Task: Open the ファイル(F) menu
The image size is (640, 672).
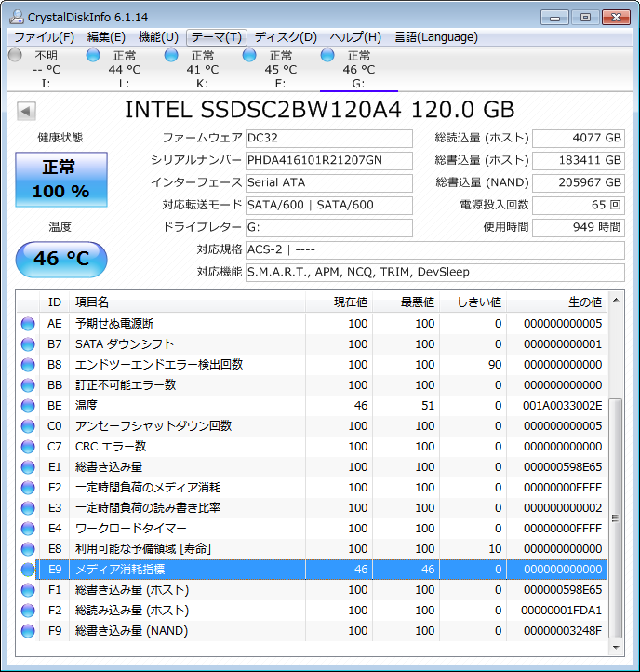Action: pyautogui.click(x=44, y=37)
